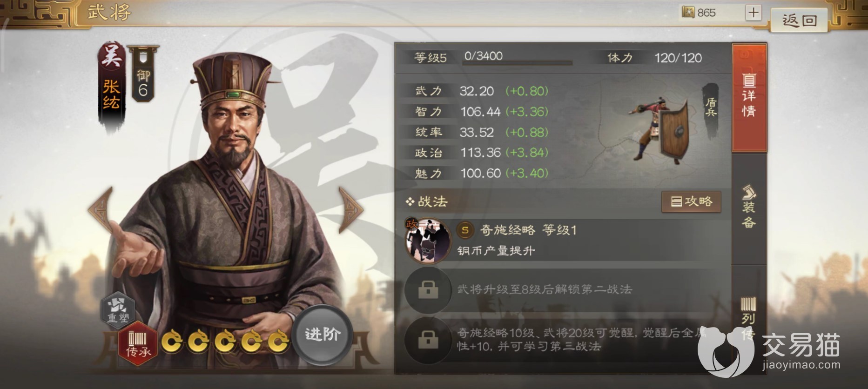Show the previous general with left arrow
This screenshot has width=868, height=389.
click(101, 210)
